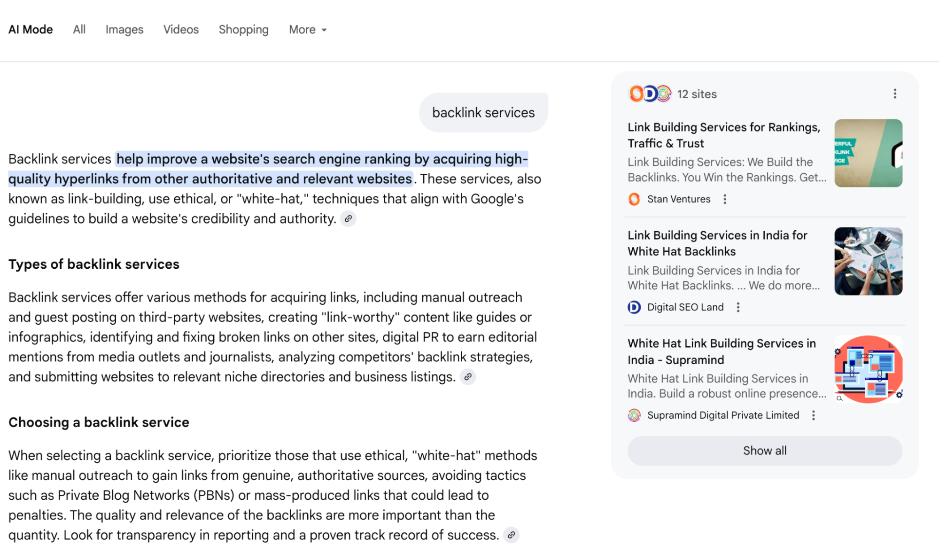This screenshot has width=939, height=560.
Task: Switch to the Images tab
Action: (124, 30)
